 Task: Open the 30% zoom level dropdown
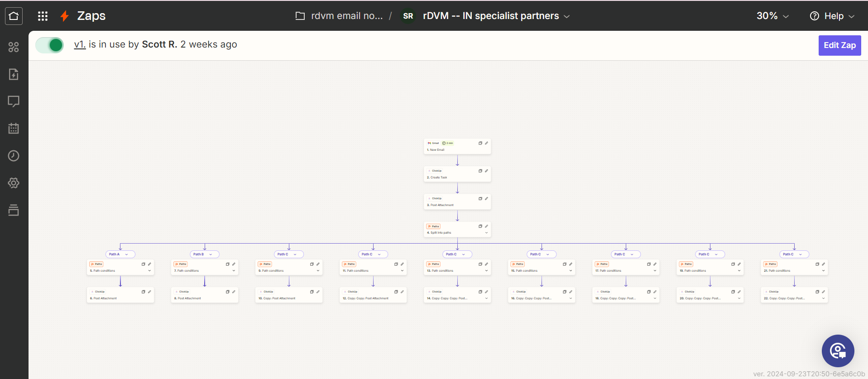pos(772,16)
